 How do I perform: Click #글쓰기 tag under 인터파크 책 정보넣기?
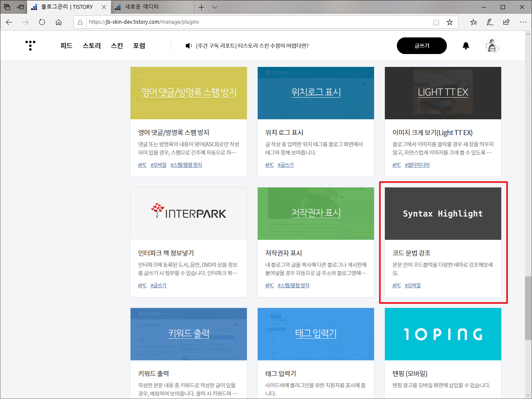point(158,286)
